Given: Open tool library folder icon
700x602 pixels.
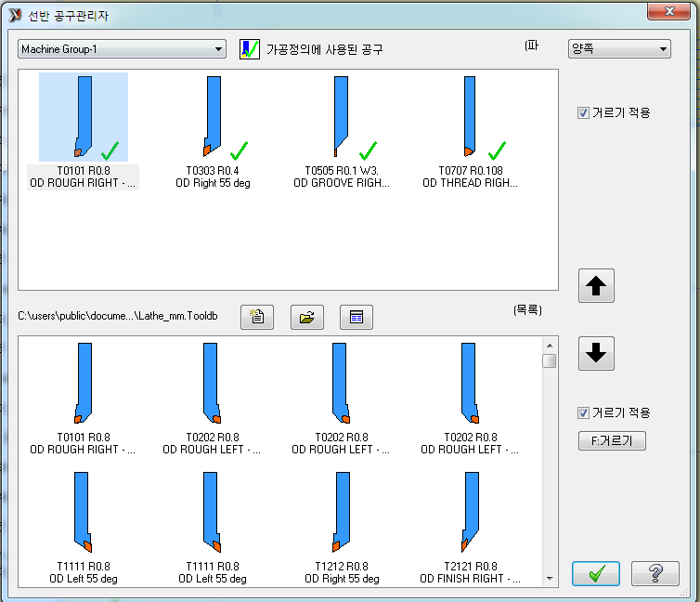Looking at the screenshot, I should [x=307, y=317].
